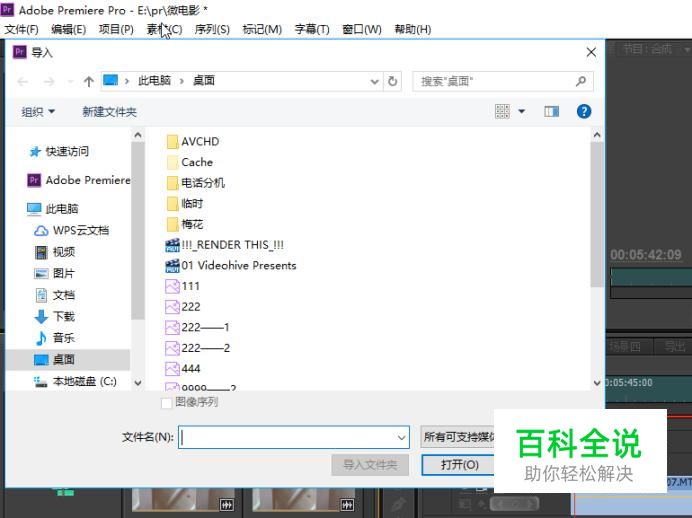Screen dimensions: 692x518
Task: Open WPS cloud documents in sidebar
Action: point(71,230)
